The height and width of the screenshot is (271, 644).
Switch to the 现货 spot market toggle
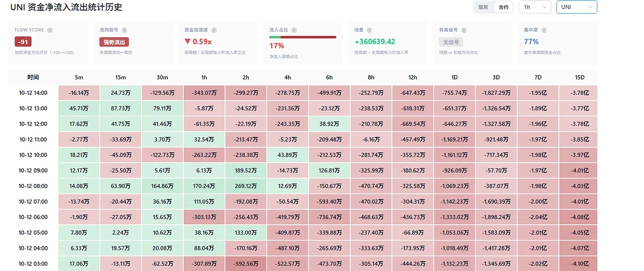(483, 7)
